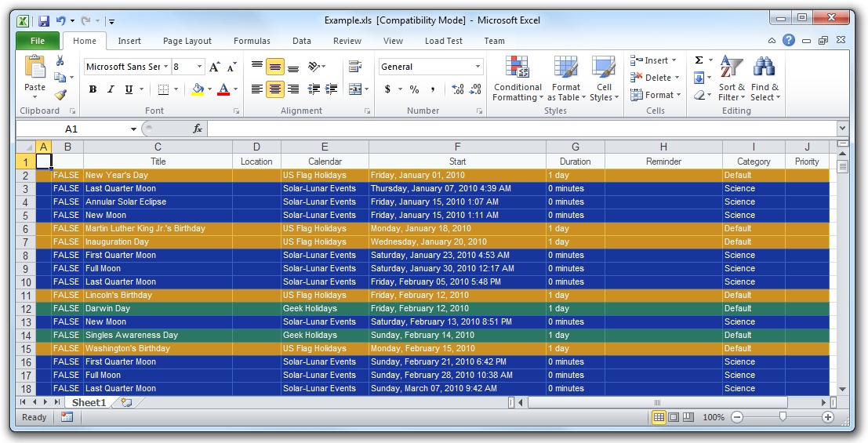Open the General number format dropdown
The width and height of the screenshot is (868, 443).
pyautogui.click(x=478, y=67)
